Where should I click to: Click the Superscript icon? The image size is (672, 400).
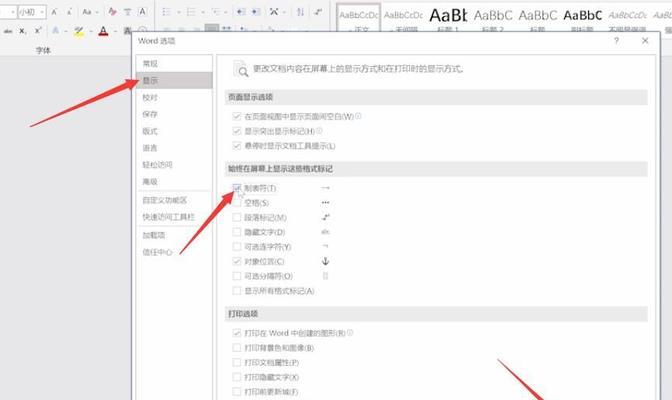38,31
